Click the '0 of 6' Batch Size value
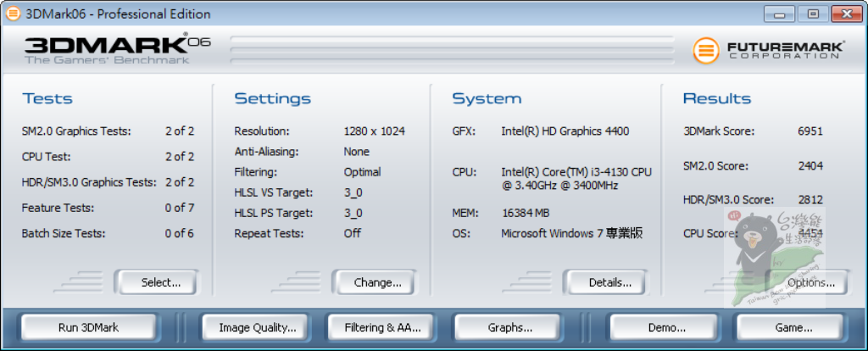The image size is (868, 351). 180,234
